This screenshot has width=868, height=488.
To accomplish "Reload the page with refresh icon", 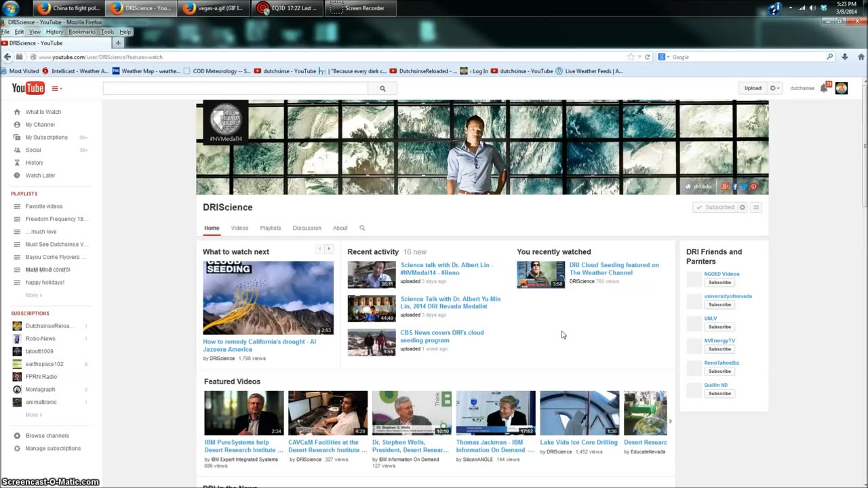I will (x=648, y=57).
